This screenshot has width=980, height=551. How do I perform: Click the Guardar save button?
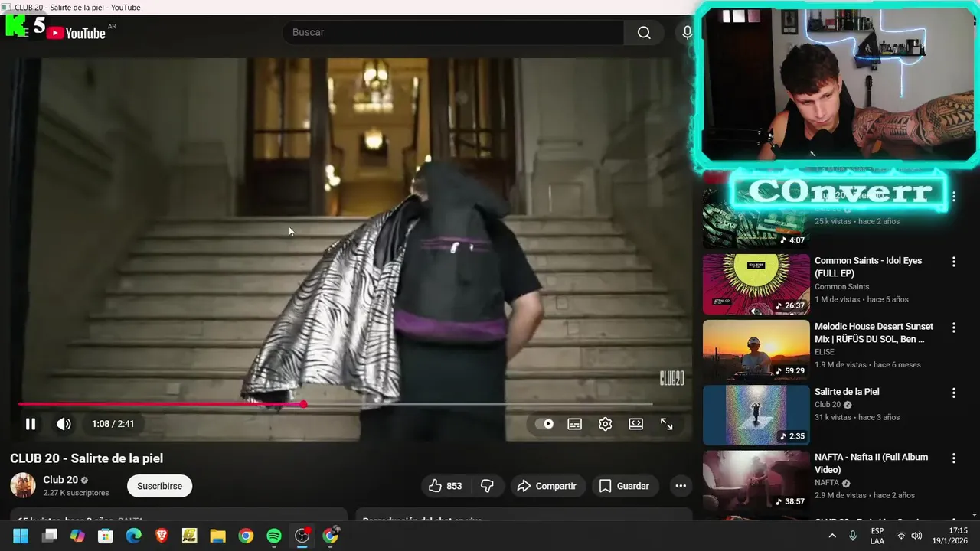tap(624, 486)
